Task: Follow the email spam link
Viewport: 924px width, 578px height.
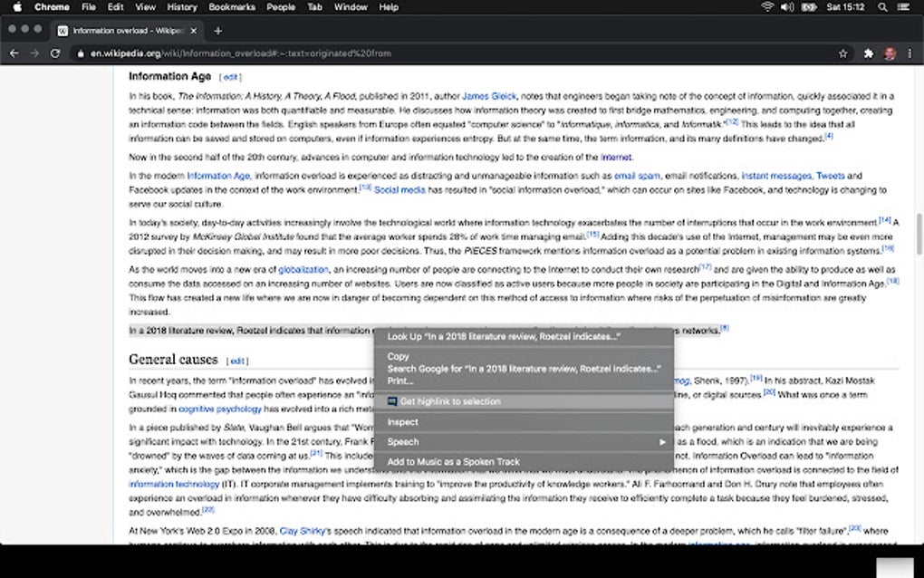Action: point(637,176)
